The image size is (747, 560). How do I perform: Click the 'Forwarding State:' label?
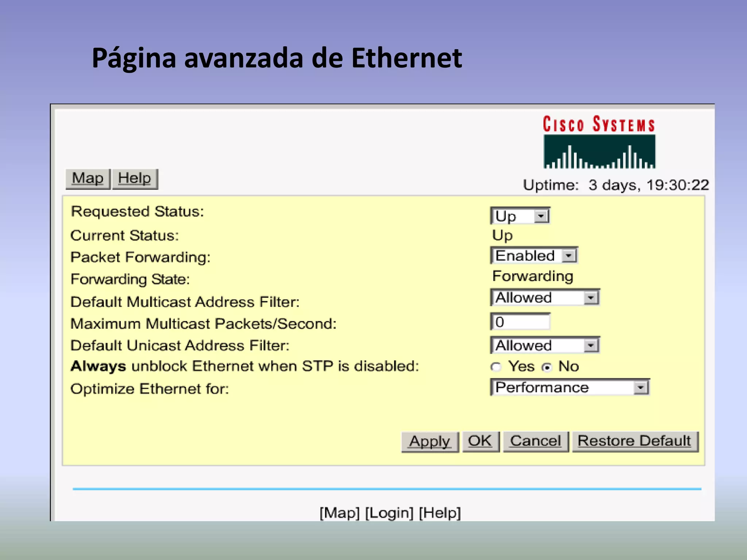[130, 280]
